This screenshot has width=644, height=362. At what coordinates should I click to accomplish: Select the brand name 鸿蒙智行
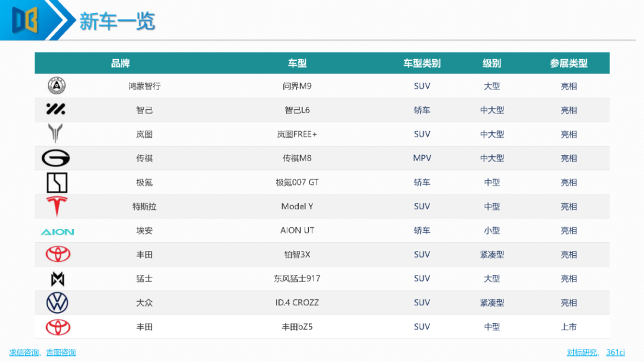click(144, 86)
